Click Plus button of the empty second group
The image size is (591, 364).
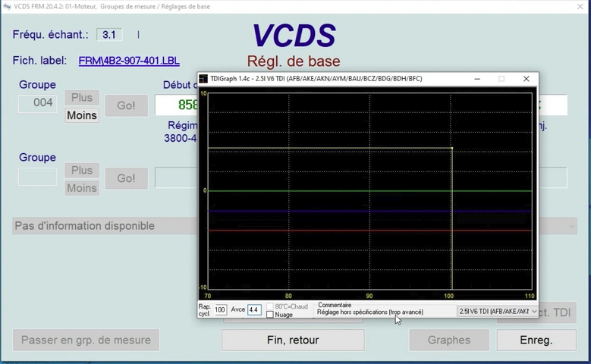82,171
